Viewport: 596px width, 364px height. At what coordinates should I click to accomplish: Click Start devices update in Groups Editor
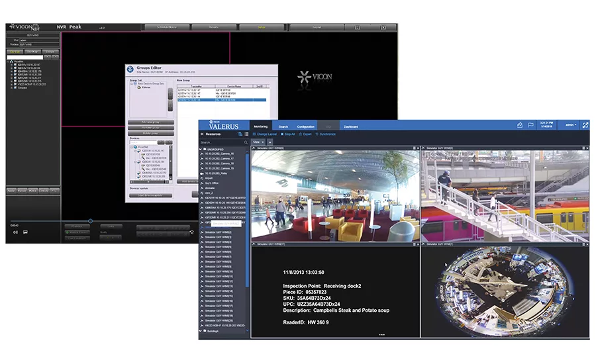point(150,195)
